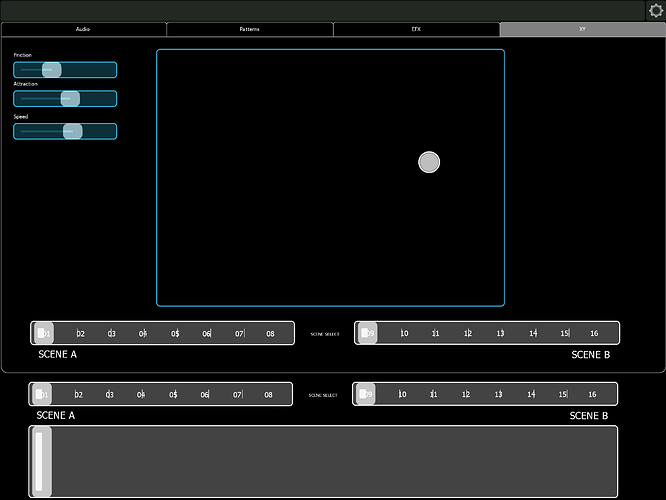
Task: Click the SCENE B label in the XY panel
Action: [591, 355]
